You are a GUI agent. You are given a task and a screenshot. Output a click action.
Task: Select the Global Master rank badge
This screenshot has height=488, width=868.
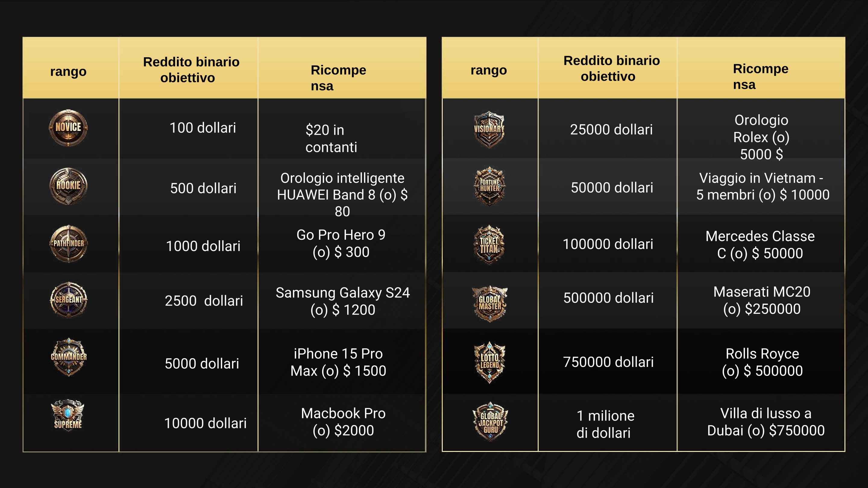(489, 303)
